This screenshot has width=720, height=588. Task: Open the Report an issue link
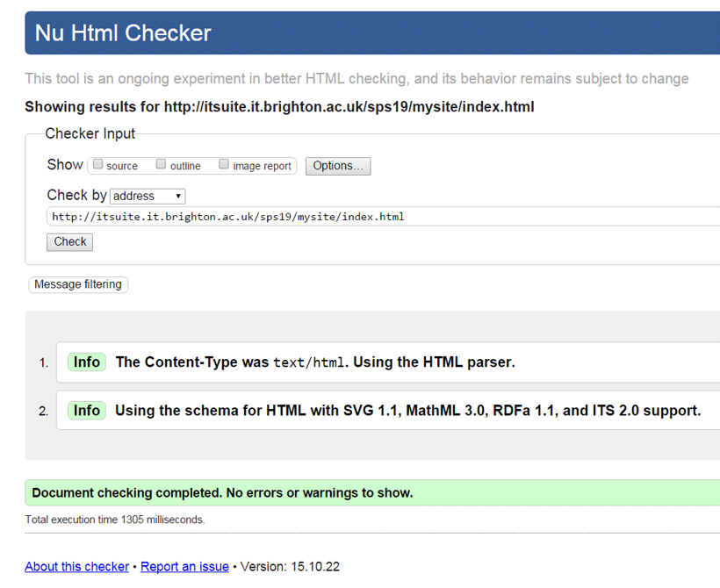click(x=184, y=566)
